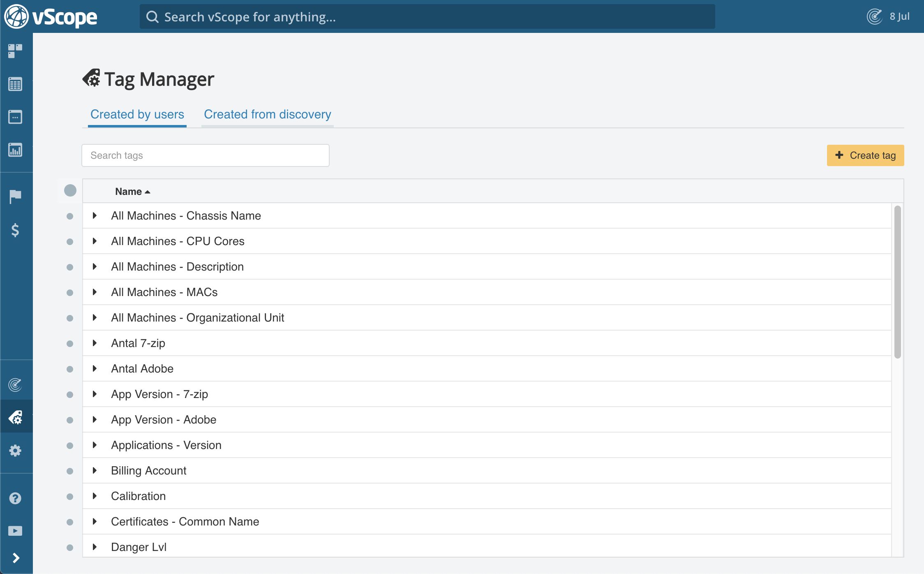Image resolution: width=924 pixels, height=574 pixels.
Task: Open the vScope logo home link
Action: point(51,16)
